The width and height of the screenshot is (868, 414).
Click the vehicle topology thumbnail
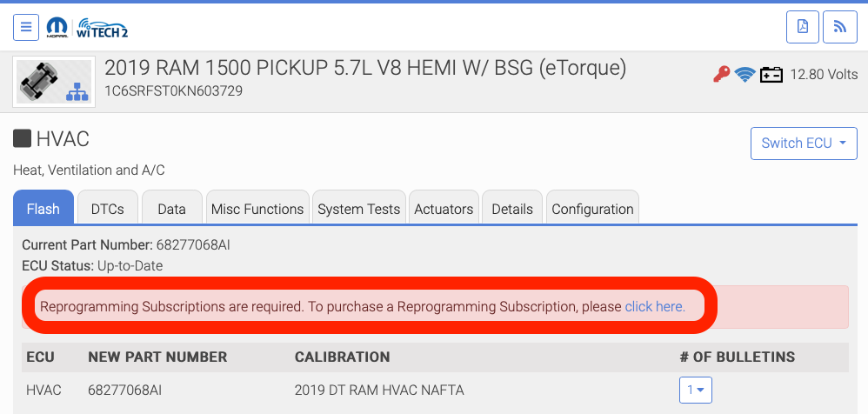pyautogui.click(x=54, y=81)
